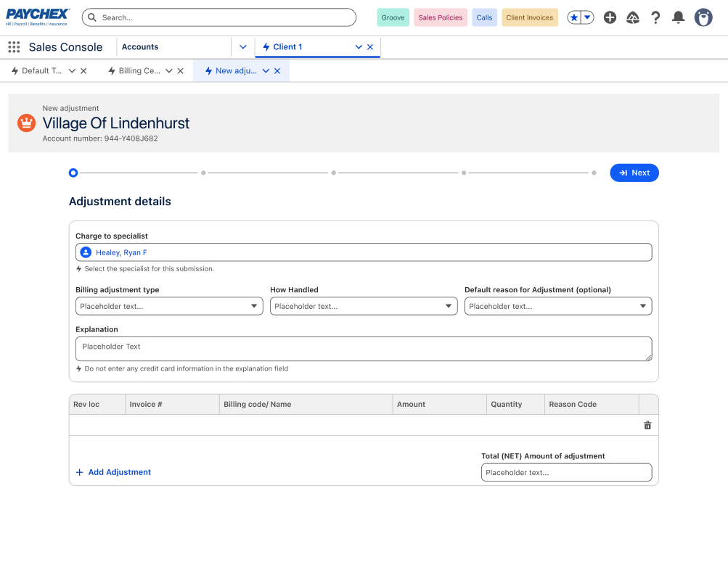Open the user profile avatar
Image resolution: width=728 pixels, height=570 pixels.
click(x=703, y=17)
